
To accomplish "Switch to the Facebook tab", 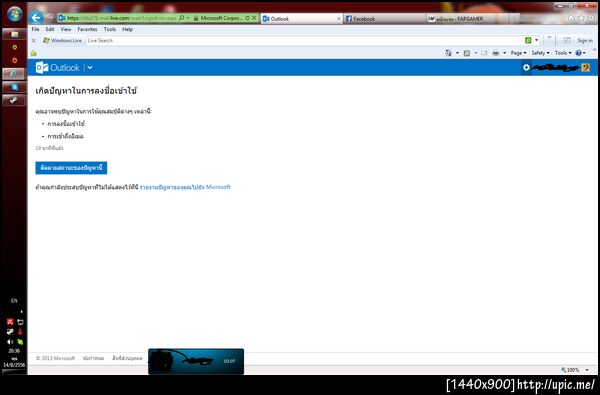I will (x=384, y=19).
